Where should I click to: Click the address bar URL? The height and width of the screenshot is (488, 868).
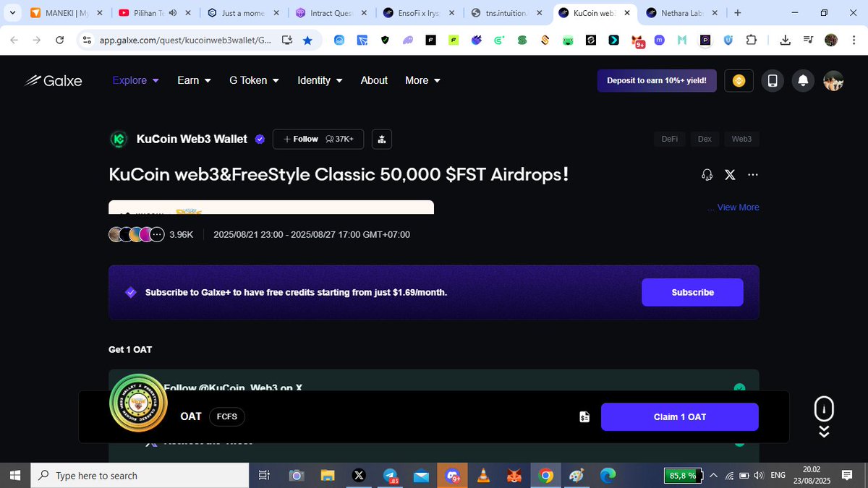point(186,40)
